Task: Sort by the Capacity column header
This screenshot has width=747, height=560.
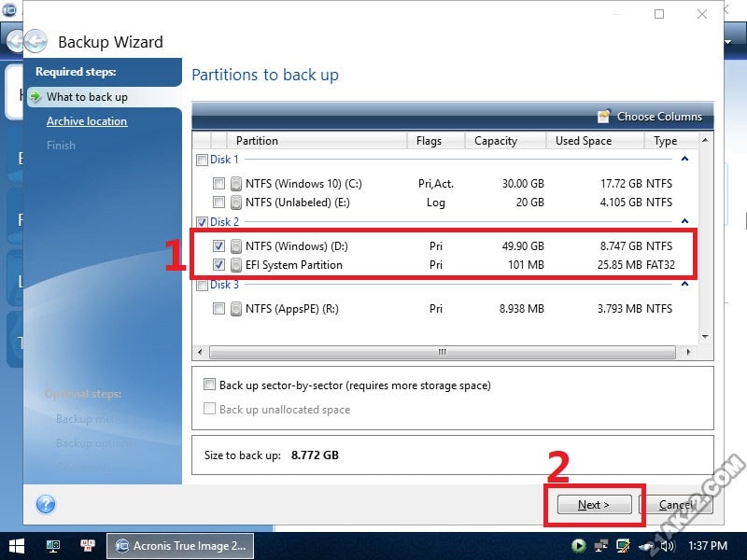Action: [x=505, y=141]
